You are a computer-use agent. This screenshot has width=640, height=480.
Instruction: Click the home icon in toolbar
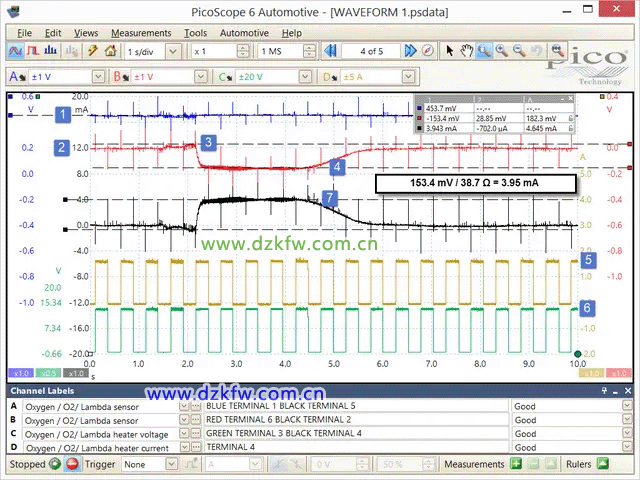(111, 50)
